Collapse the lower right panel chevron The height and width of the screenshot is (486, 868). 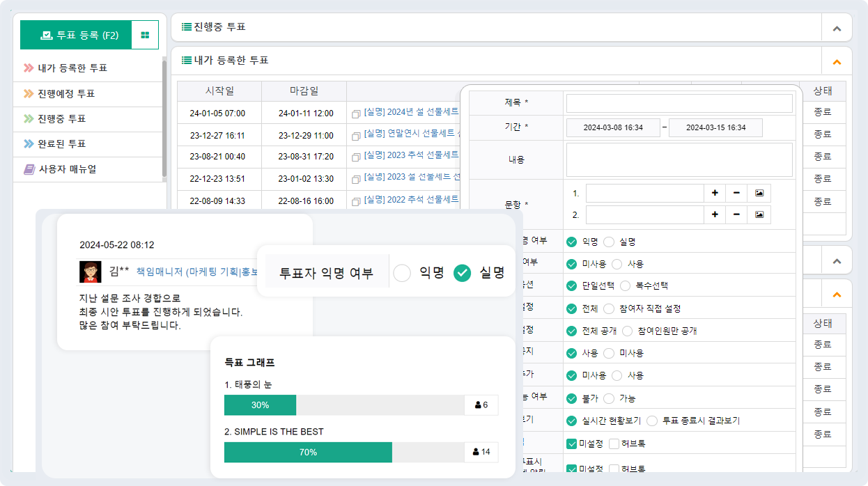click(837, 292)
